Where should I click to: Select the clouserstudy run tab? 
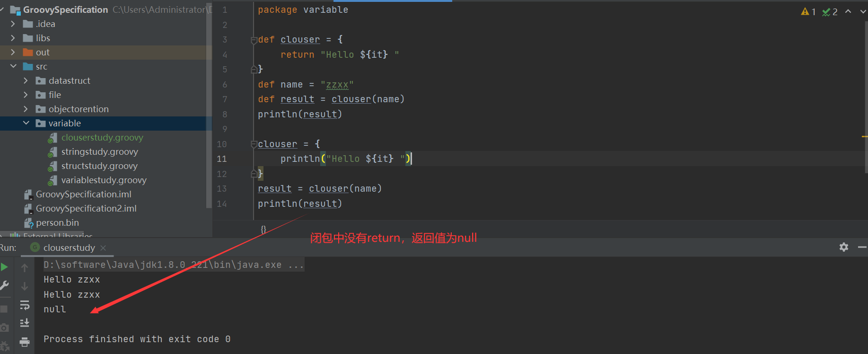pos(69,248)
